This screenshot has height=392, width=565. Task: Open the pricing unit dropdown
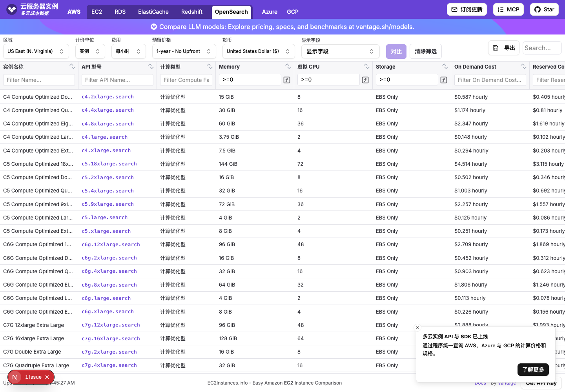pos(90,51)
